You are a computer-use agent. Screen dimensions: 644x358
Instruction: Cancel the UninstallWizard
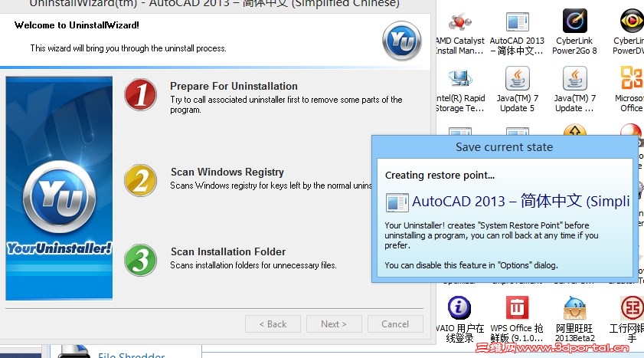click(x=395, y=324)
